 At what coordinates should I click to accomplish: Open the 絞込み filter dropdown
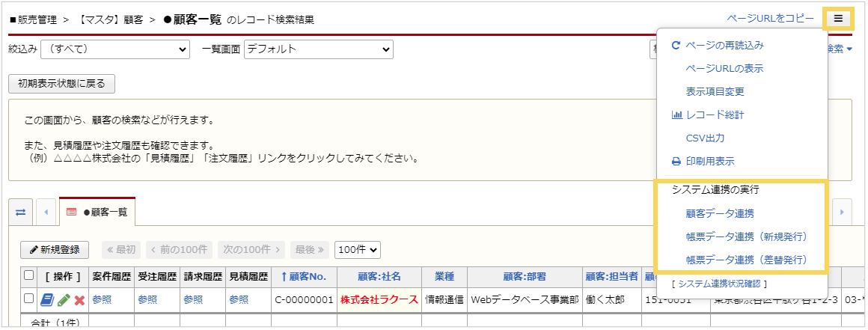[114, 49]
